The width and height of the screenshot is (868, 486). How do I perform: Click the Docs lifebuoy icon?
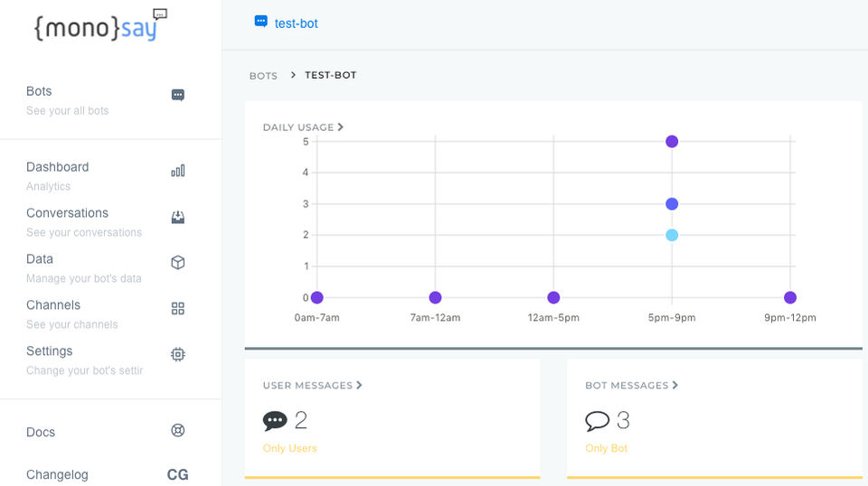pos(178,430)
